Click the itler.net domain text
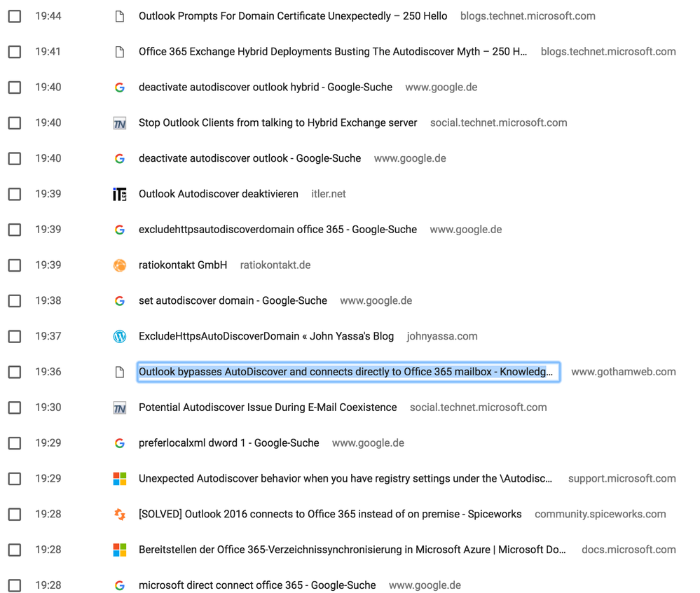Screen dimensions: 700x593 (329, 194)
